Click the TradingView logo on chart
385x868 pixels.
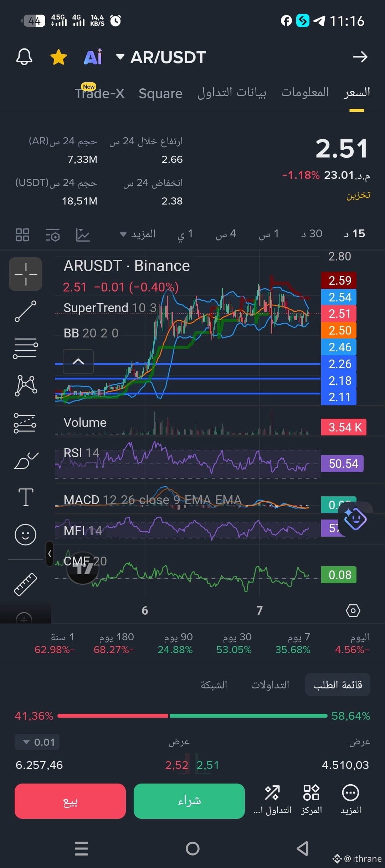click(x=83, y=568)
